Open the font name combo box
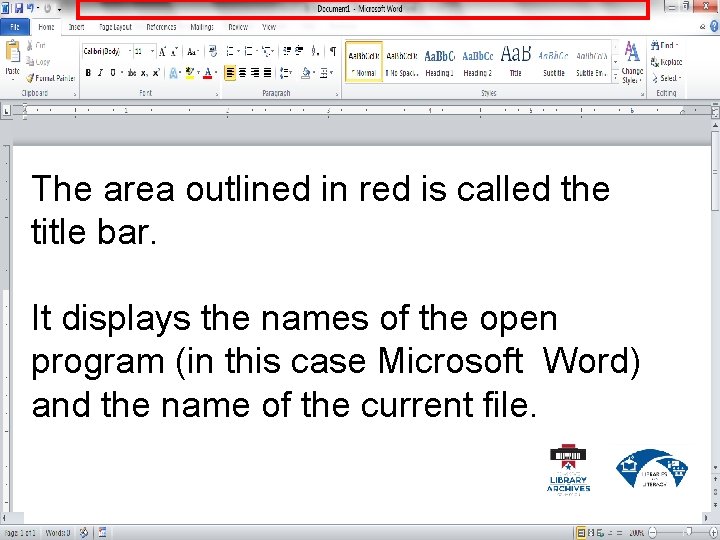This screenshot has height=540, width=720. [107, 51]
